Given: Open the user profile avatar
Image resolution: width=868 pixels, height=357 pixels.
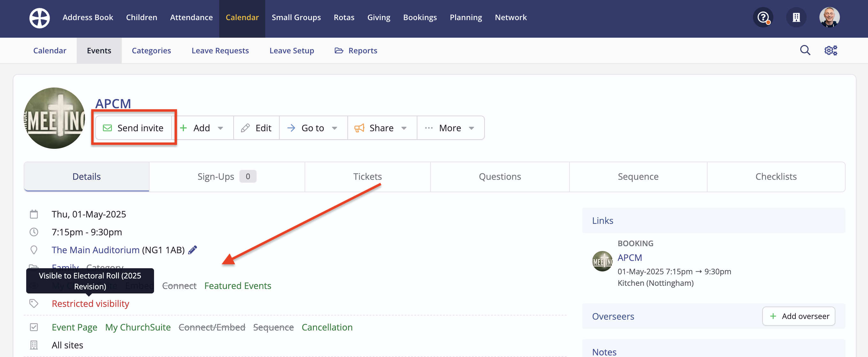Looking at the screenshot, I should 829,17.
